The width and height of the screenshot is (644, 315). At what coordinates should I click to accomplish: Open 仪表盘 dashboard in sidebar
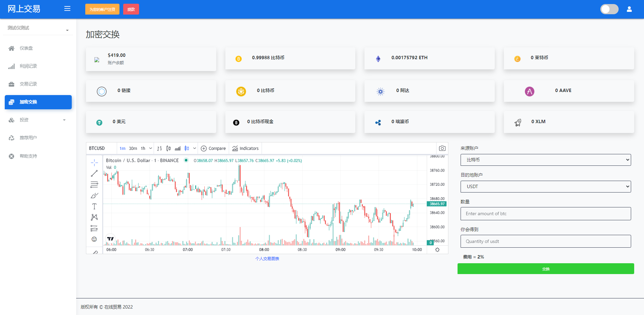coord(26,48)
